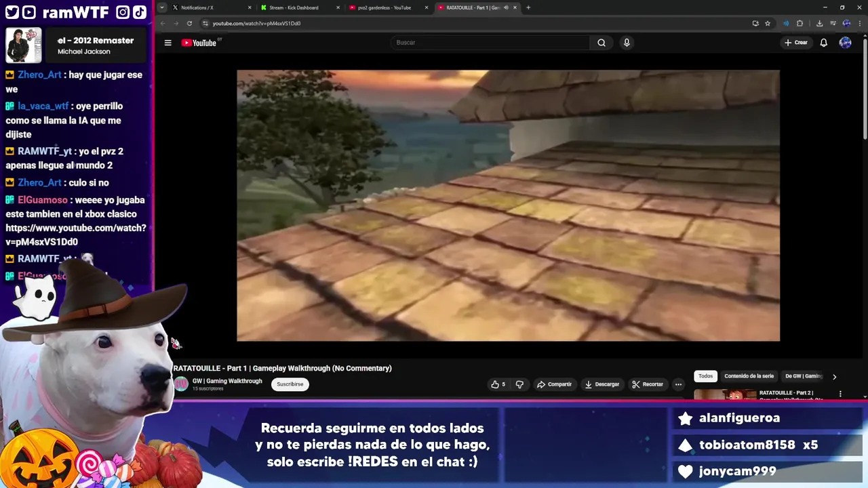Image resolution: width=868 pixels, height=488 pixels.
Task: Click the YouTube link in ElGuamoso's chat message
Action: tap(76, 235)
